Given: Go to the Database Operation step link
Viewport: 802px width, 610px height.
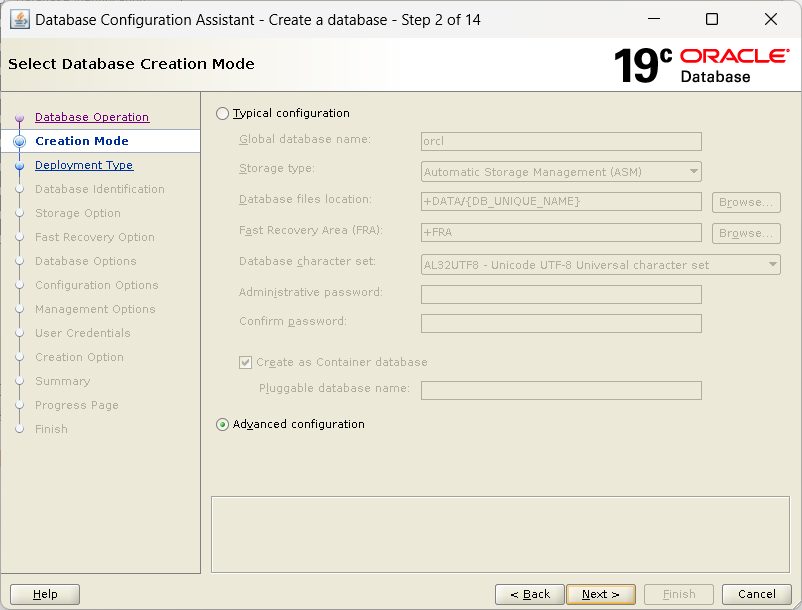Looking at the screenshot, I should [x=92, y=117].
